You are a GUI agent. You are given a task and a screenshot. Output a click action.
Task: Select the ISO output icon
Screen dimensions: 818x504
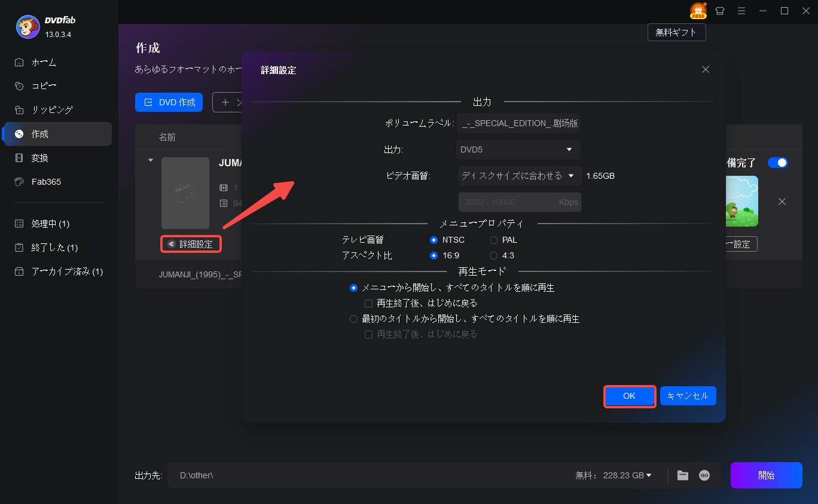coord(704,475)
